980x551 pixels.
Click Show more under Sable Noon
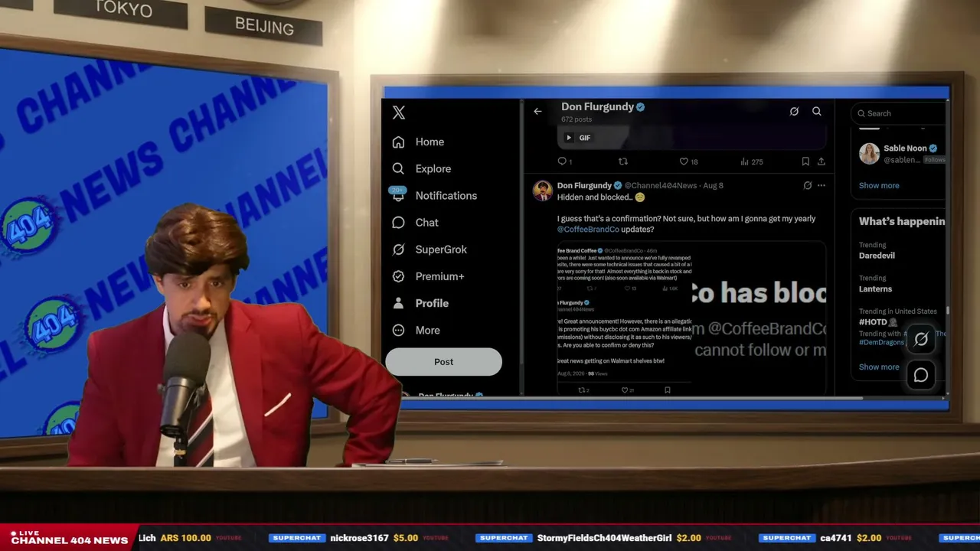(879, 185)
